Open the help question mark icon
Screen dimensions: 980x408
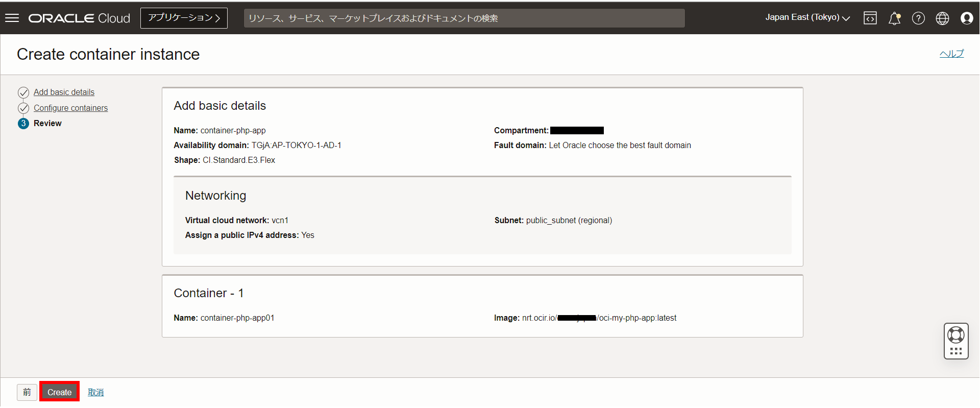[x=918, y=18]
